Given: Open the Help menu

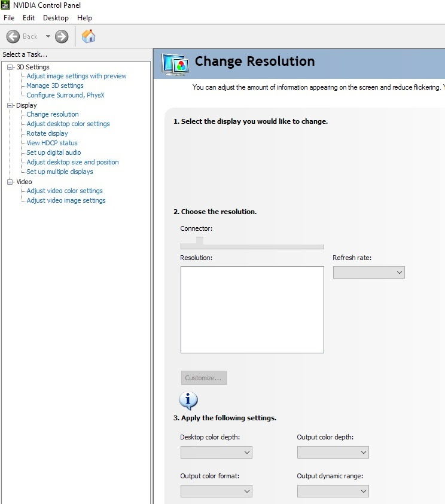Looking at the screenshot, I should point(84,18).
